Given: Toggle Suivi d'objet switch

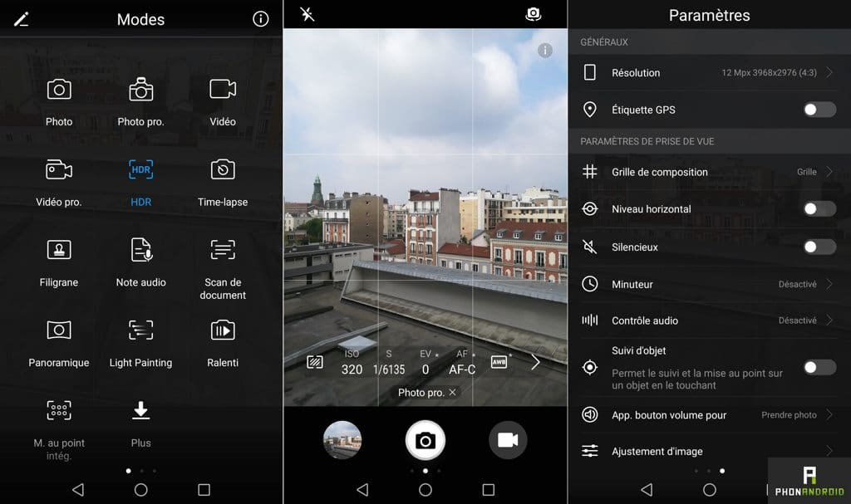Looking at the screenshot, I should point(819,367).
